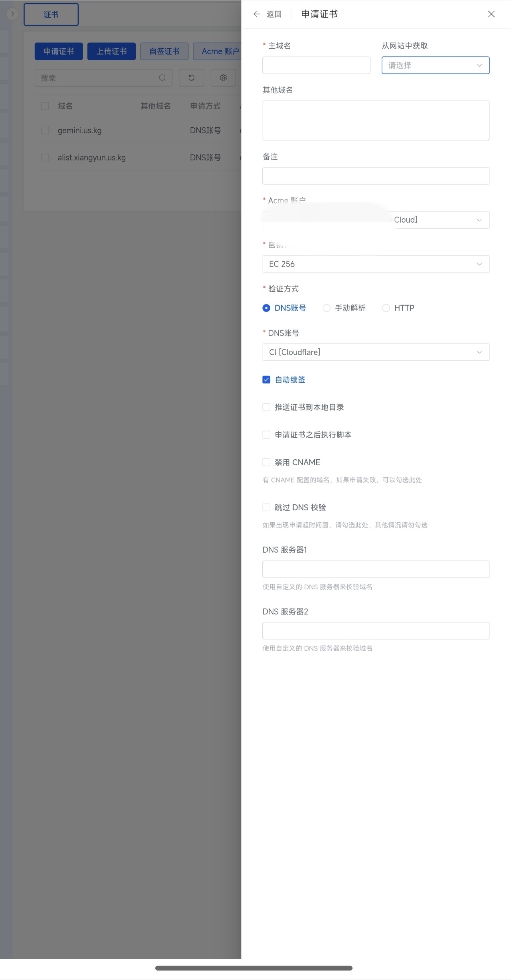
Task: Close the 申请证书 panel with X icon
Action: point(491,14)
